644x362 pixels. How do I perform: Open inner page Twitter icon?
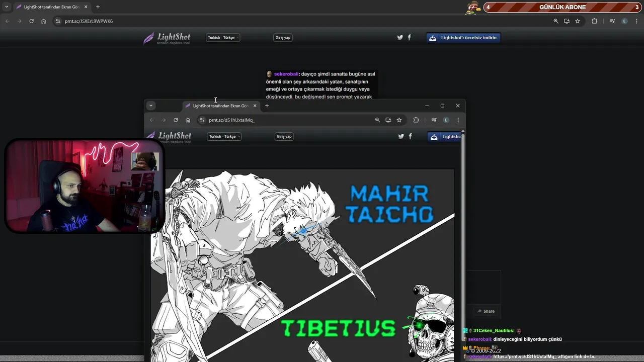[401, 136]
